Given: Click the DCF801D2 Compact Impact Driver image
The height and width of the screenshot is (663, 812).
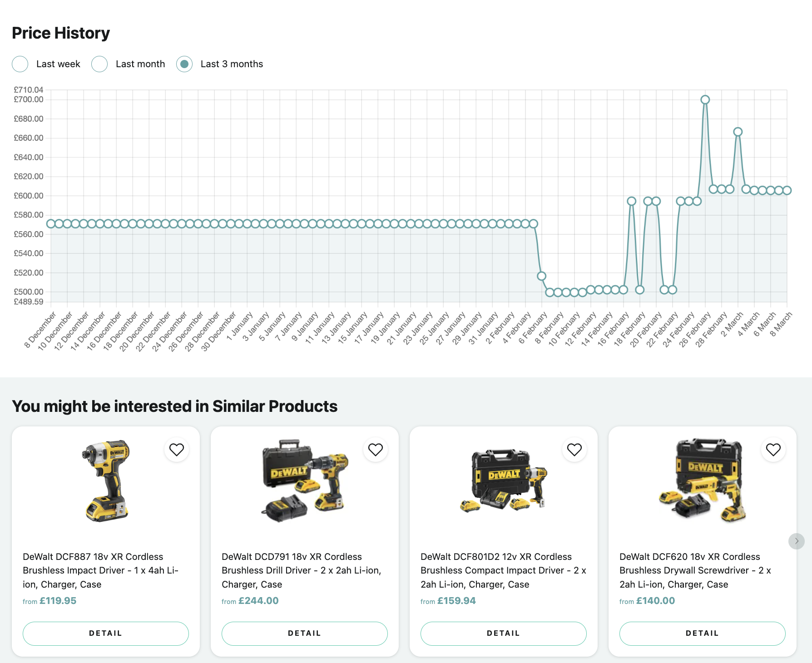Looking at the screenshot, I should click(x=504, y=481).
